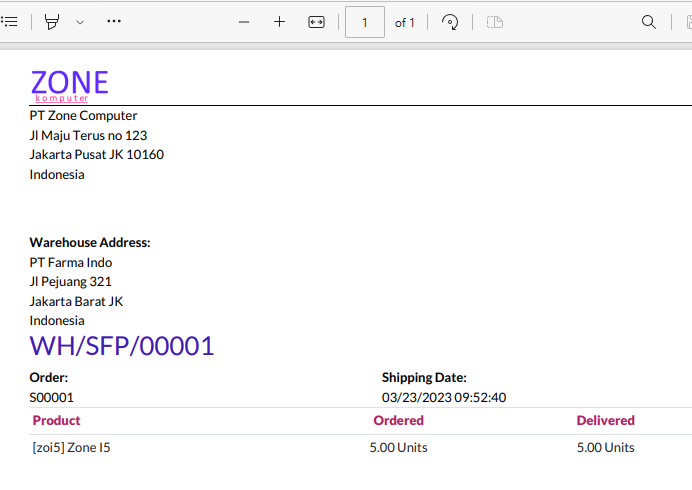Click the page number input field
The image size is (692, 490).
tap(365, 22)
